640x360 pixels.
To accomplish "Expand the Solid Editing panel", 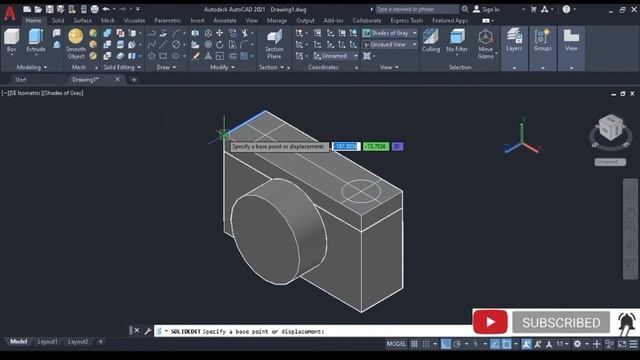I will pyautogui.click(x=122, y=67).
